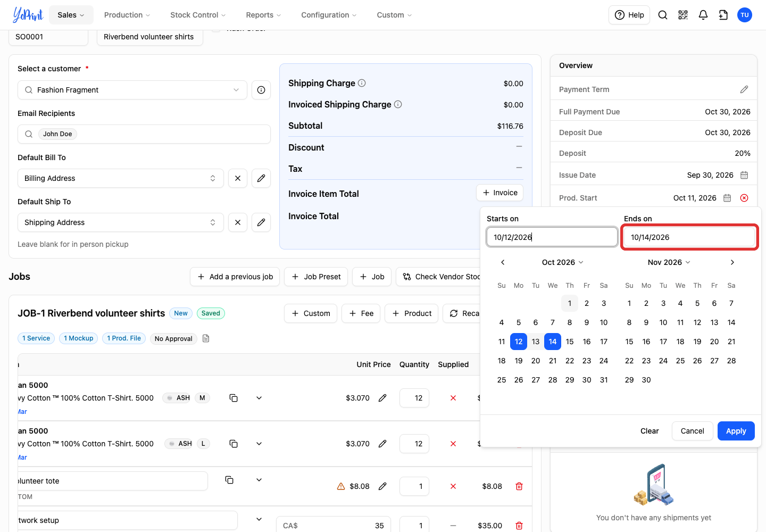Click the Starts on date field
766x532 pixels.
[x=552, y=237]
